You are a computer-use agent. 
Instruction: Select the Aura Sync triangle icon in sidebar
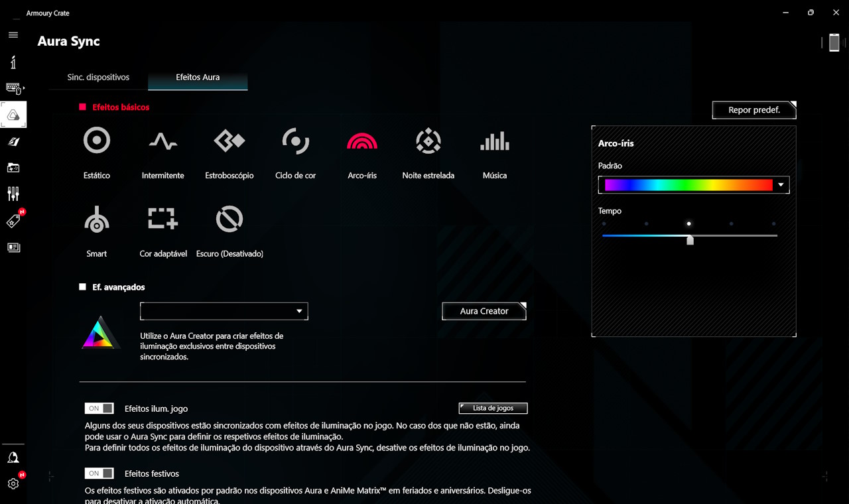click(x=13, y=115)
